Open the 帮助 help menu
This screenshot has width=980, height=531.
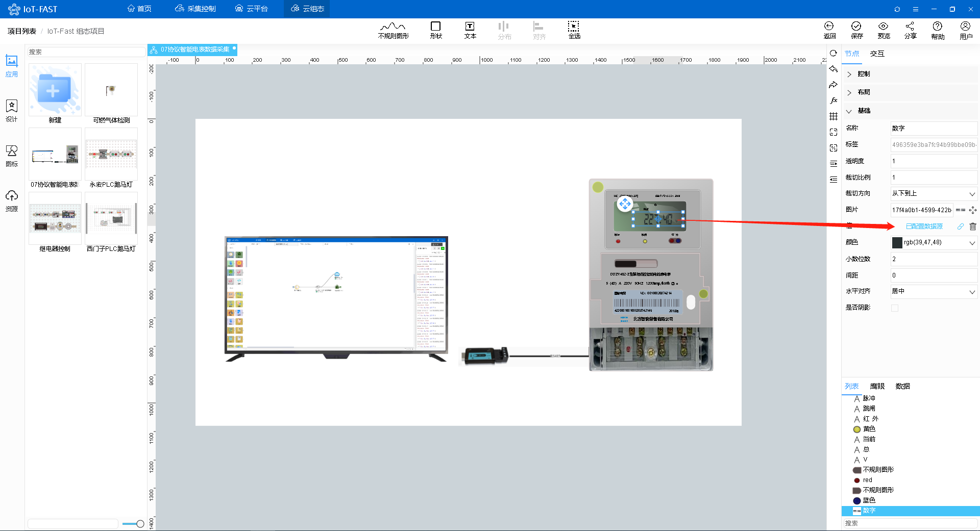[x=938, y=30]
